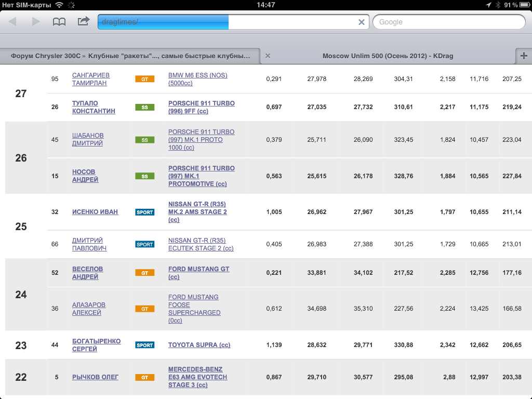
Task: Open driver ДМИТРИЙ ПАВЛОВИЧ link
Action: 89,244
